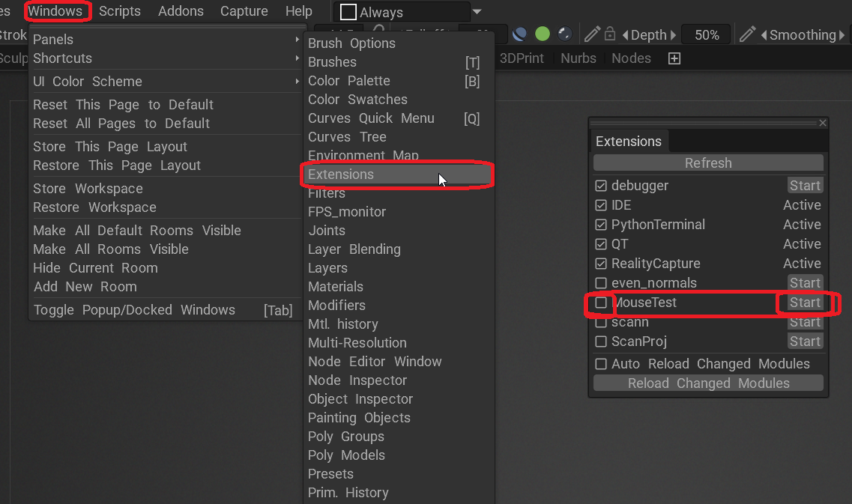Enable the MouseTest extension checkbox

pyautogui.click(x=601, y=303)
